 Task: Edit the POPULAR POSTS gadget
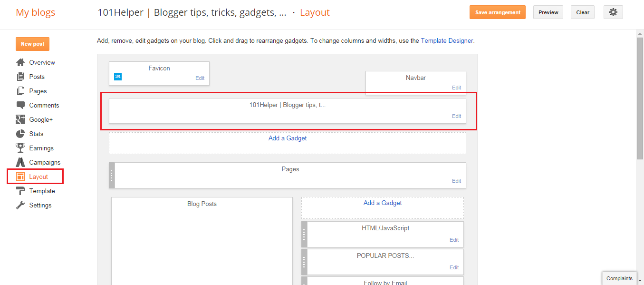click(454, 267)
